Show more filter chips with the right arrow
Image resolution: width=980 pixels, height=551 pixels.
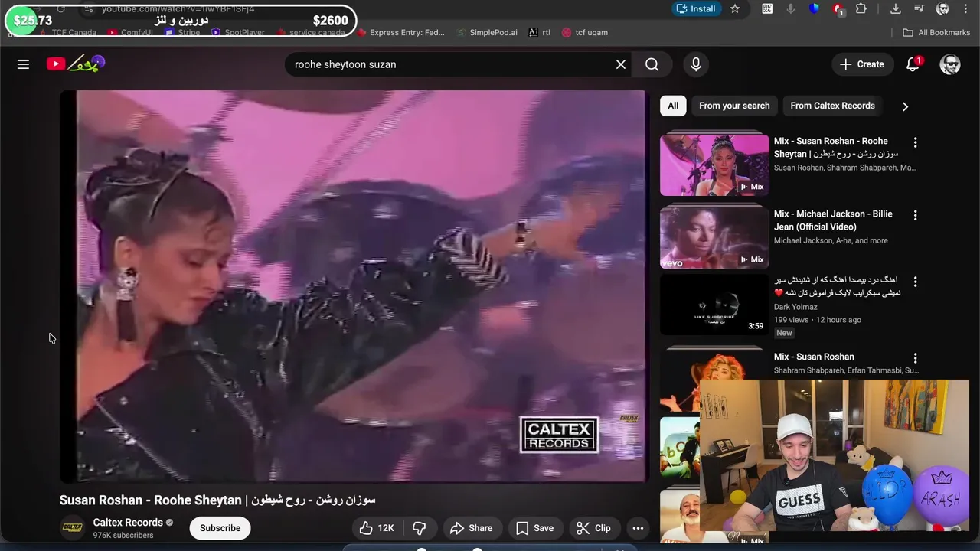pos(905,106)
